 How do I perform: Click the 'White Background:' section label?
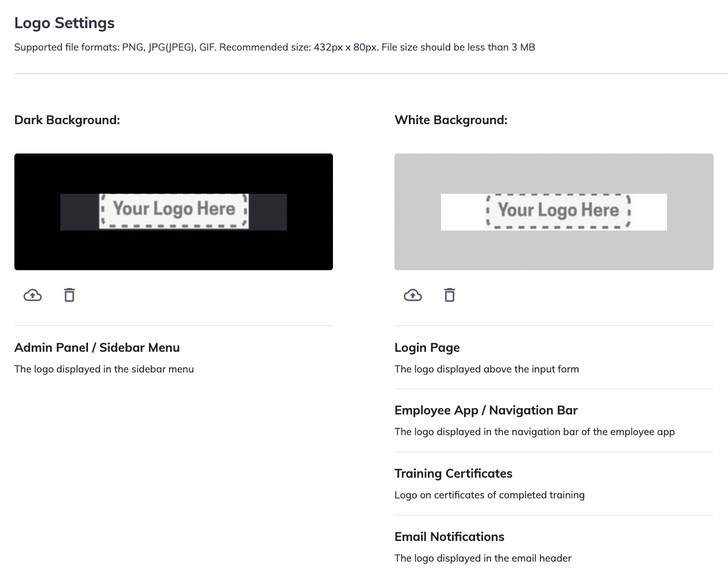[450, 120]
